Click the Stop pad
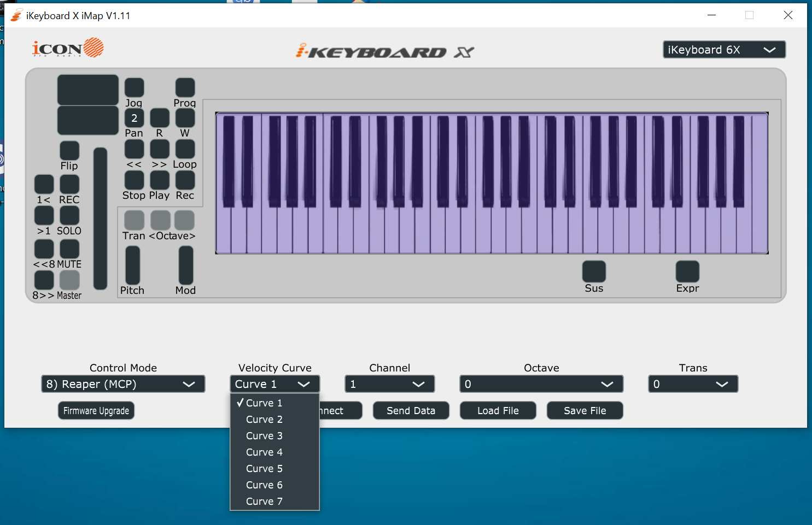The height and width of the screenshot is (525, 812). coord(134,180)
